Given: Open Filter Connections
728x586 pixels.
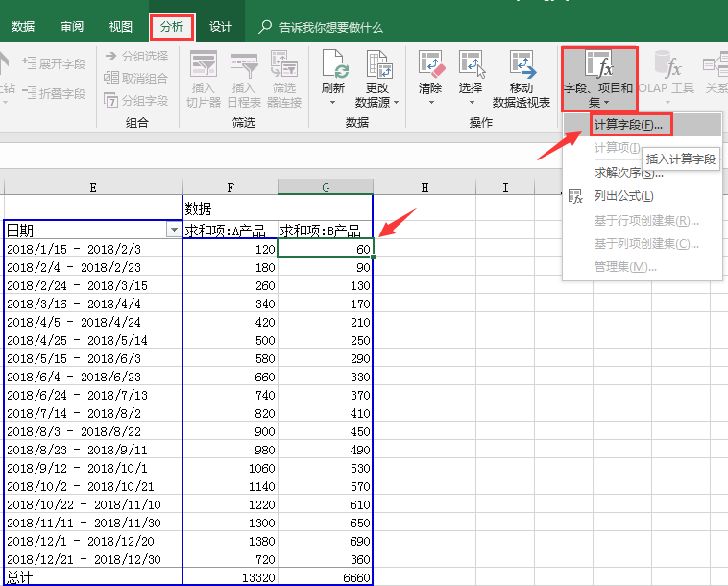Looking at the screenshot, I should [x=284, y=79].
